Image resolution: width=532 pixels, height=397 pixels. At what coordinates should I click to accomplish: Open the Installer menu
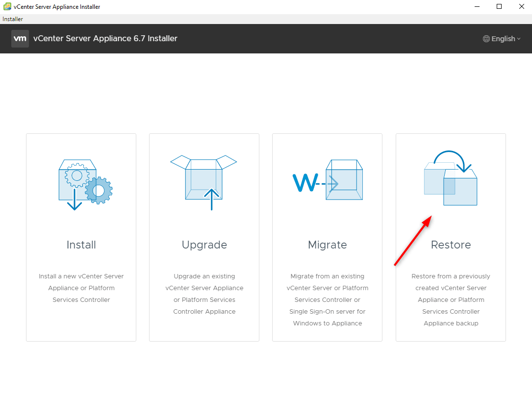pyautogui.click(x=13, y=19)
